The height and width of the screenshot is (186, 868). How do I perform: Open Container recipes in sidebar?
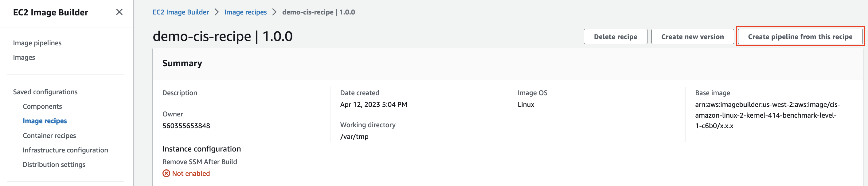pyautogui.click(x=49, y=135)
